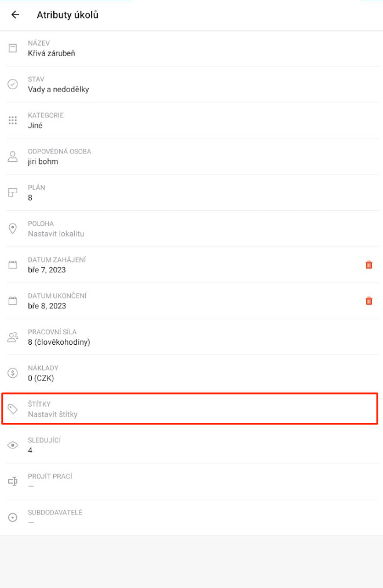Open Subdodavatelé selection row
Image resolution: width=383 pixels, height=588 pixels.
192,517
